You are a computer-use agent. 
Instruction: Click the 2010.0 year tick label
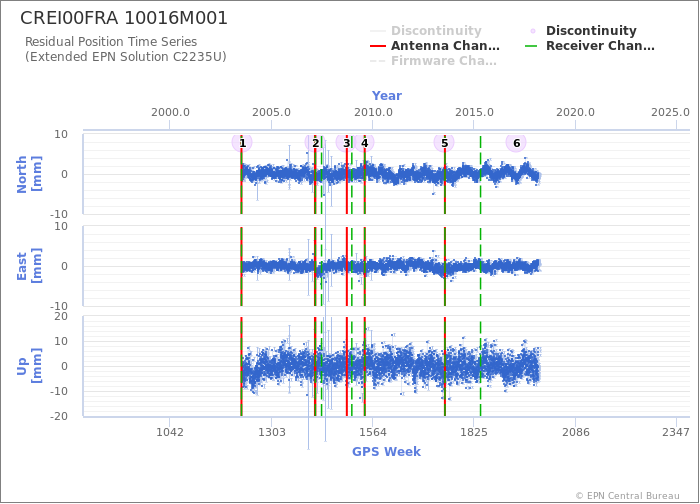tap(373, 112)
